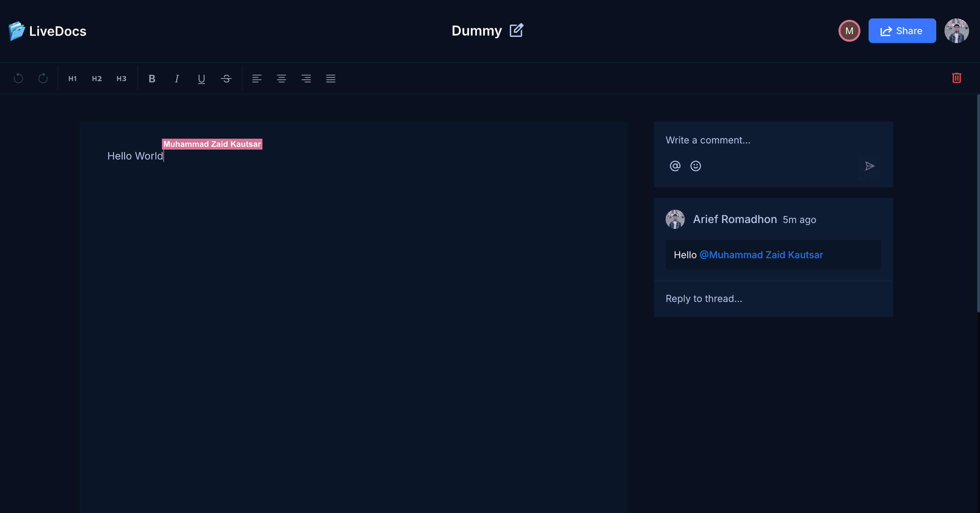This screenshot has width=980, height=513.
Task: Align text to the left
Action: pos(257,78)
